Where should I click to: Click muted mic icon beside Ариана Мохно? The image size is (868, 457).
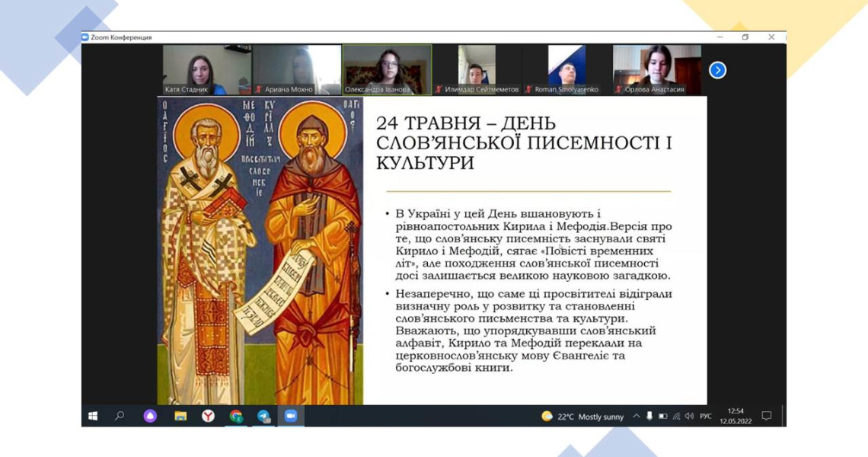(x=259, y=89)
